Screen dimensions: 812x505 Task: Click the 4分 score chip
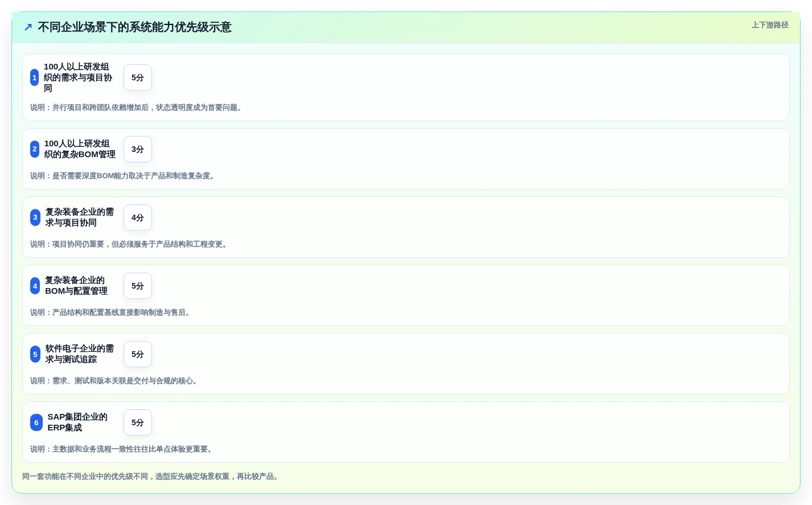pyautogui.click(x=138, y=217)
